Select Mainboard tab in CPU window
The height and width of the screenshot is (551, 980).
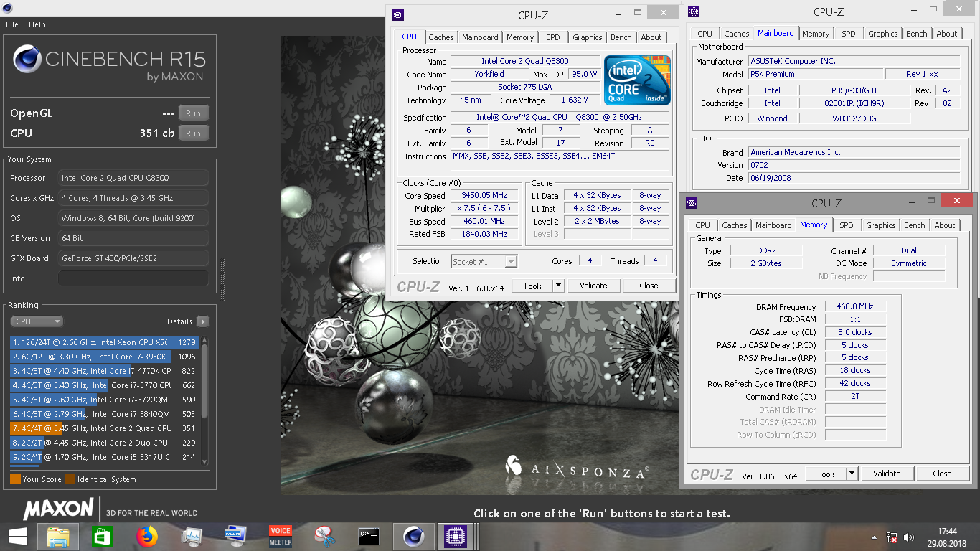point(480,37)
